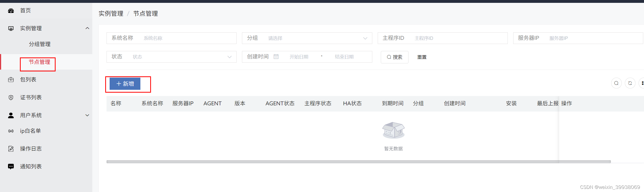The height and width of the screenshot is (192, 644).
Task: Click the 结束日期 date field
Action: click(344, 57)
